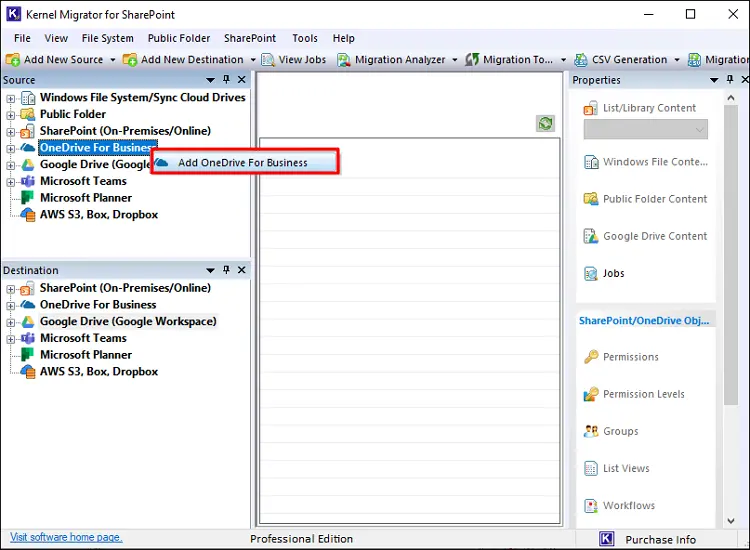This screenshot has width=750, height=550.
Task: Click the Migration To... toolbar icon
Action: (472, 60)
